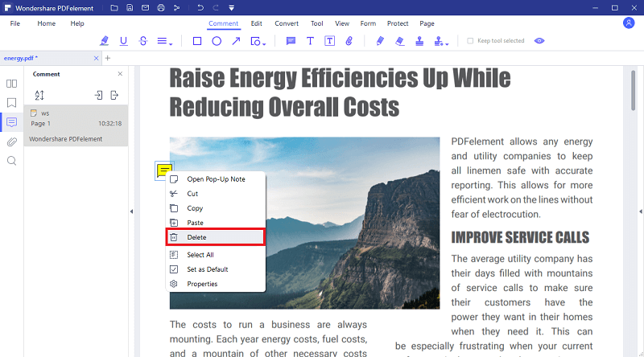Viewport: 644px width, 357px height.
Task: Collapse the left panel with arrow handle
Action: coord(131,211)
